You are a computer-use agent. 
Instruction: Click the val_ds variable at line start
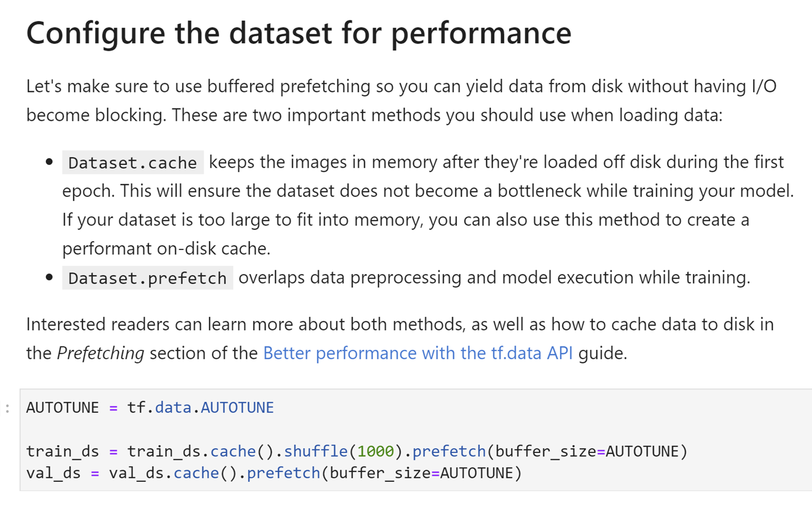53,473
